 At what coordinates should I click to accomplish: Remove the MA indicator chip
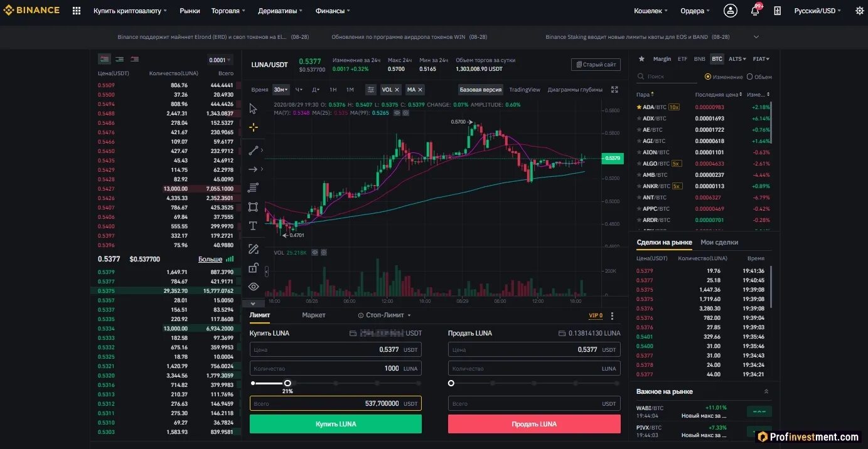tap(420, 90)
